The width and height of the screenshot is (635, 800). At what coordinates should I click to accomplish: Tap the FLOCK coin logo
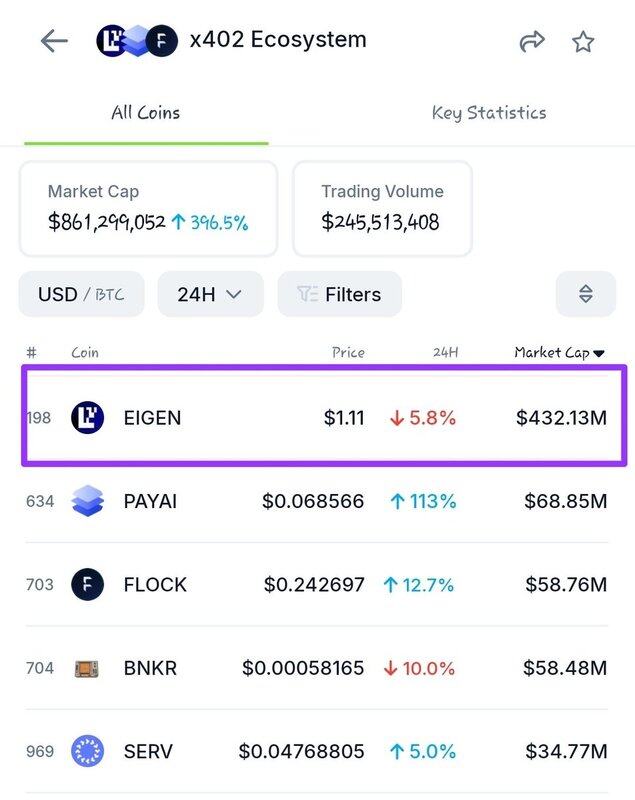(88, 584)
